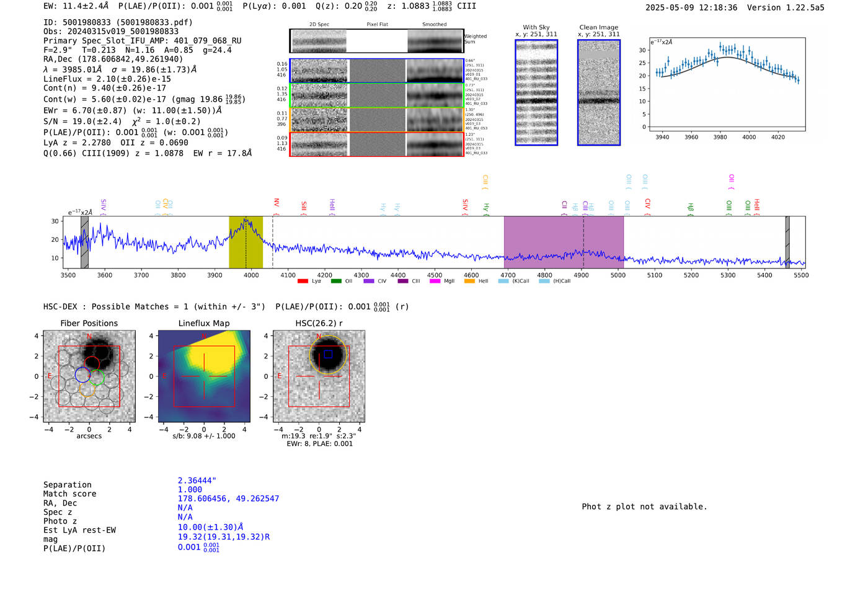This screenshot has width=868, height=591.
Task: Click the orange fiber circle in Fiber Positions
Action: tap(87, 389)
